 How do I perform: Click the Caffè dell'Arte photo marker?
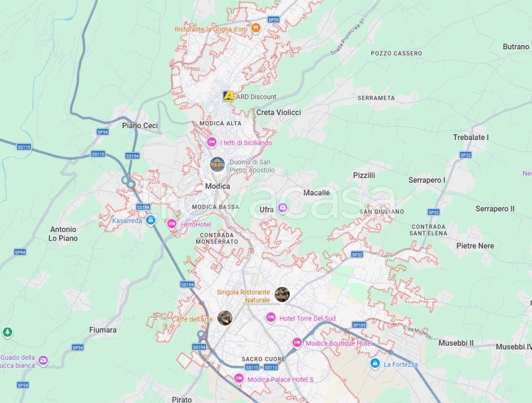[225, 318]
